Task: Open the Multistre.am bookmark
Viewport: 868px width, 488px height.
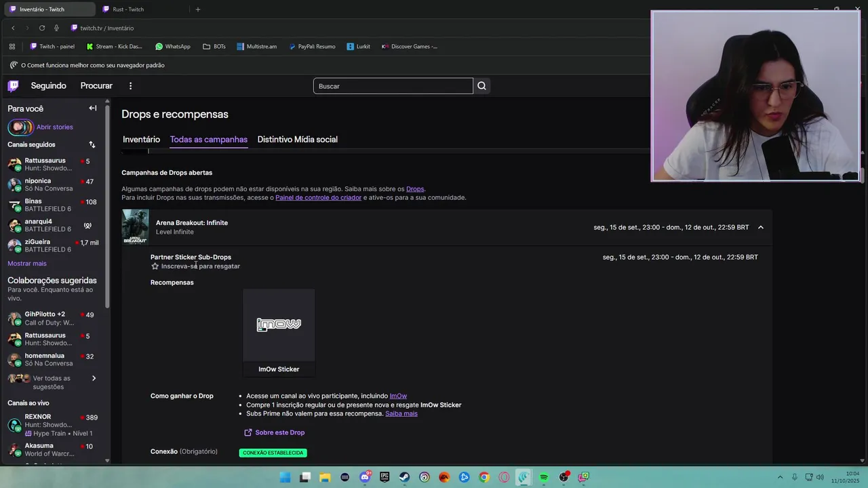Action: (x=256, y=47)
